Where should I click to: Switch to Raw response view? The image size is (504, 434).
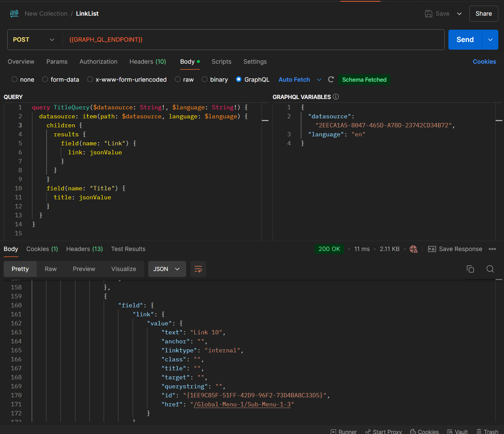pyautogui.click(x=51, y=269)
